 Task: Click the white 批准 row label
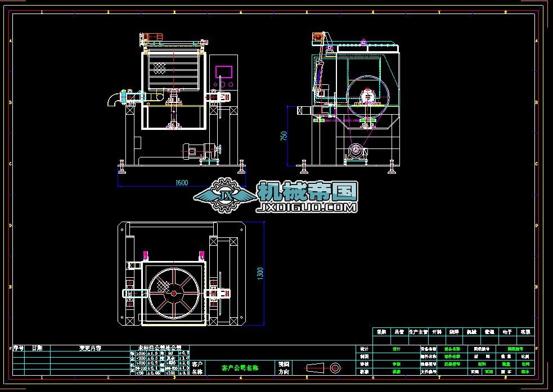click(365, 372)
